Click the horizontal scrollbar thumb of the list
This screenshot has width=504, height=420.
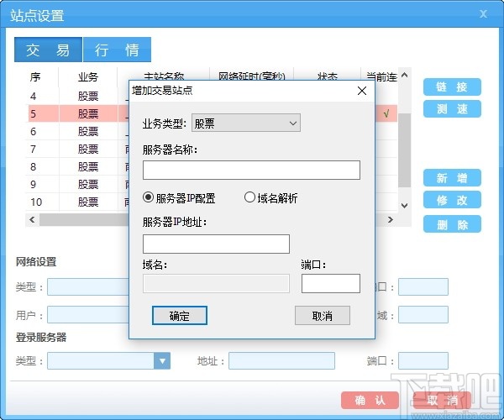tap(84, 220)
